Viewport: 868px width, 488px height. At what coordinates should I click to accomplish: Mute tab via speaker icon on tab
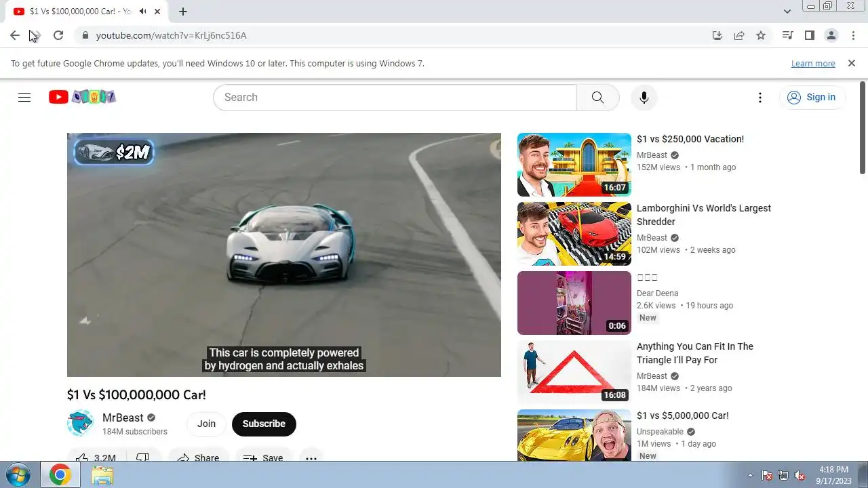pyautogui.click(x=142, y=12)
